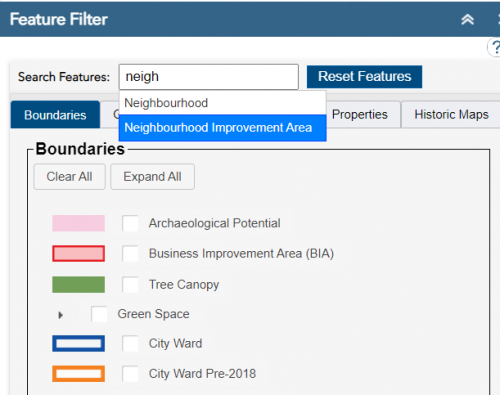Click the Tree Canopy green legend swatch

click(x=78, y=284)
